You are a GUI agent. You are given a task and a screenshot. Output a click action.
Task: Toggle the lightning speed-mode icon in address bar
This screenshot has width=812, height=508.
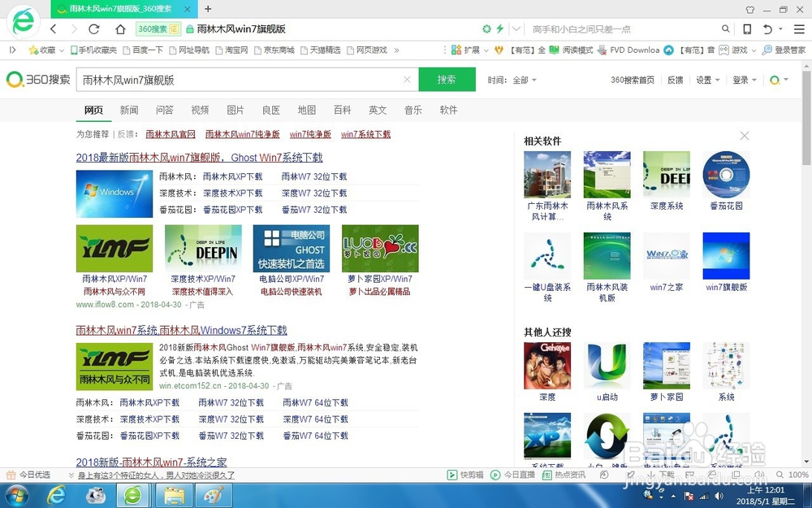pos(500,28)
